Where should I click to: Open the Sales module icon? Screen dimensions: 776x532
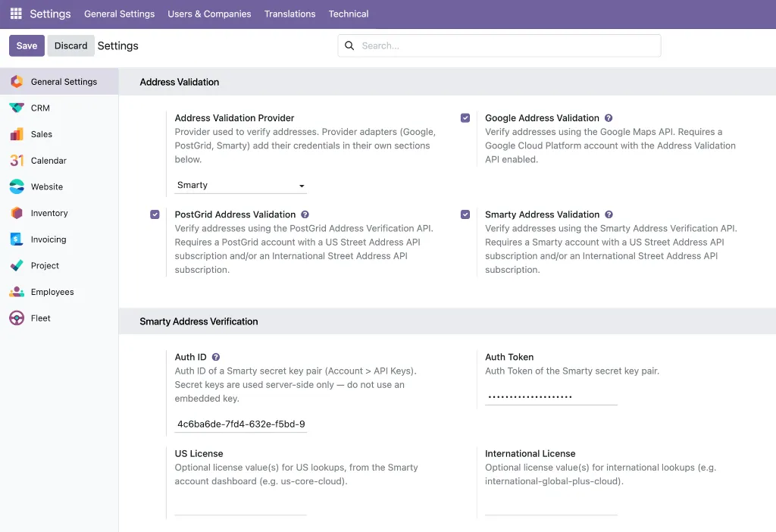17,134
